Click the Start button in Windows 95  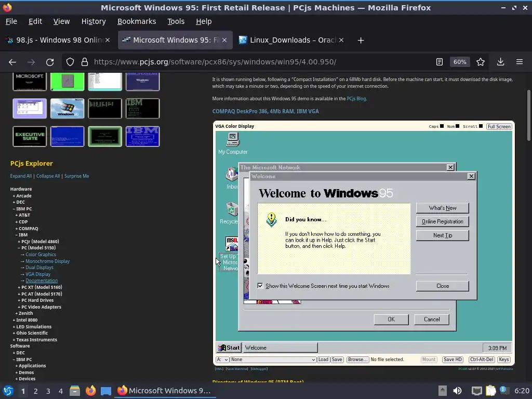[229, 348]
